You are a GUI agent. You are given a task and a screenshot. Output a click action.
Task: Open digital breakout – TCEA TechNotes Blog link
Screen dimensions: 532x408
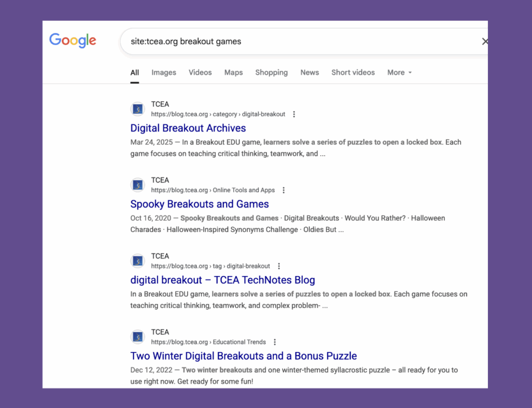pos(222,280)
